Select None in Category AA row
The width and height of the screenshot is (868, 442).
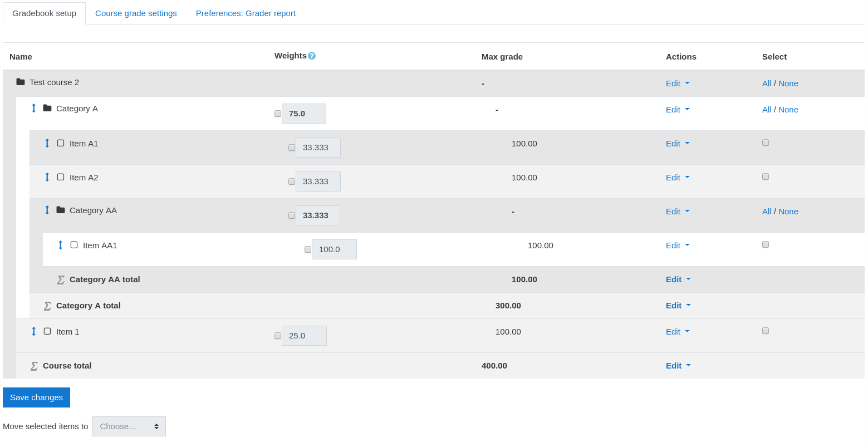788,211
